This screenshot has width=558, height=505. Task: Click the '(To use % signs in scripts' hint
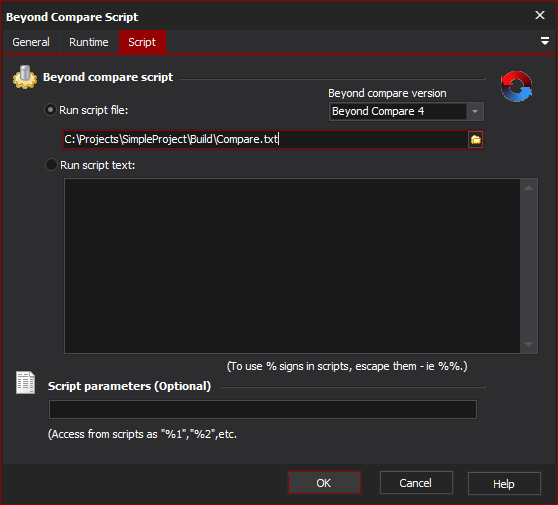347,366
